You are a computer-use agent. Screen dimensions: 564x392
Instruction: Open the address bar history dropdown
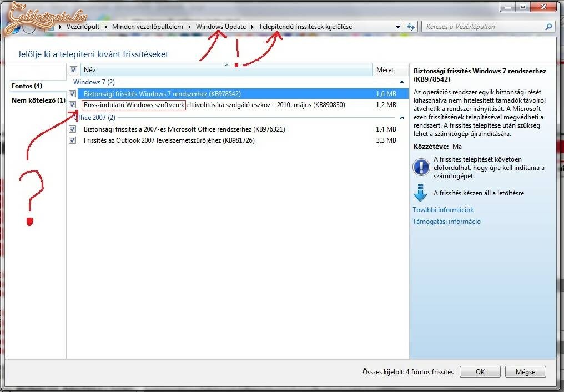[x=399, y=27]
